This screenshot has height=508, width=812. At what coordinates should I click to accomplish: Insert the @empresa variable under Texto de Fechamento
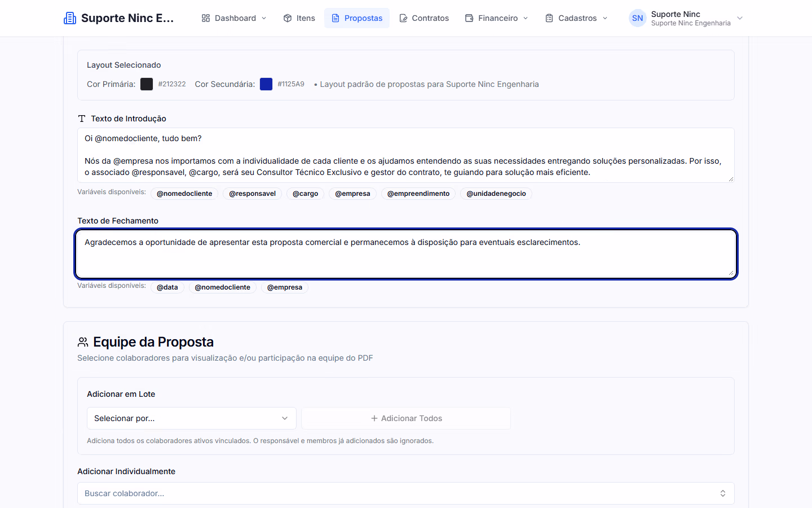pyautogui.click(x=285, y=287)
